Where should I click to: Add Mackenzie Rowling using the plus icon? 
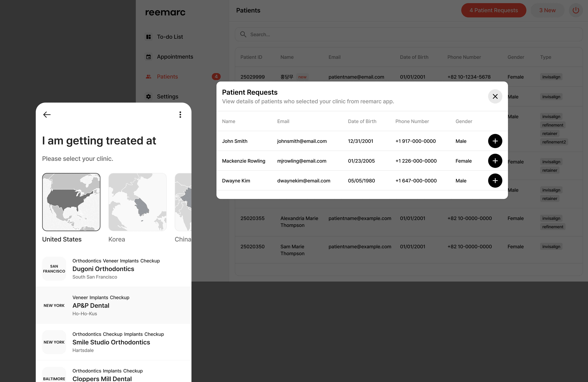pyautogui.click(x=495, y=161)
